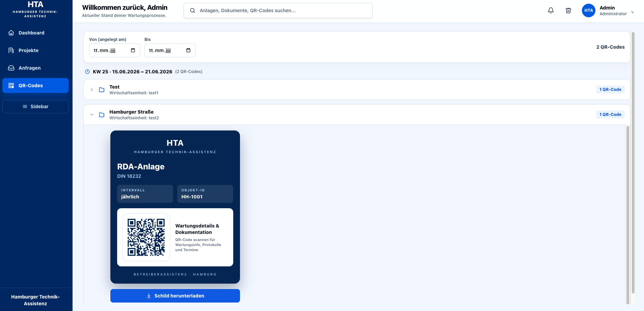The image size is (644, 311).
Task: Open the Admin account dropdown arrow
Action: pos(633,12)
